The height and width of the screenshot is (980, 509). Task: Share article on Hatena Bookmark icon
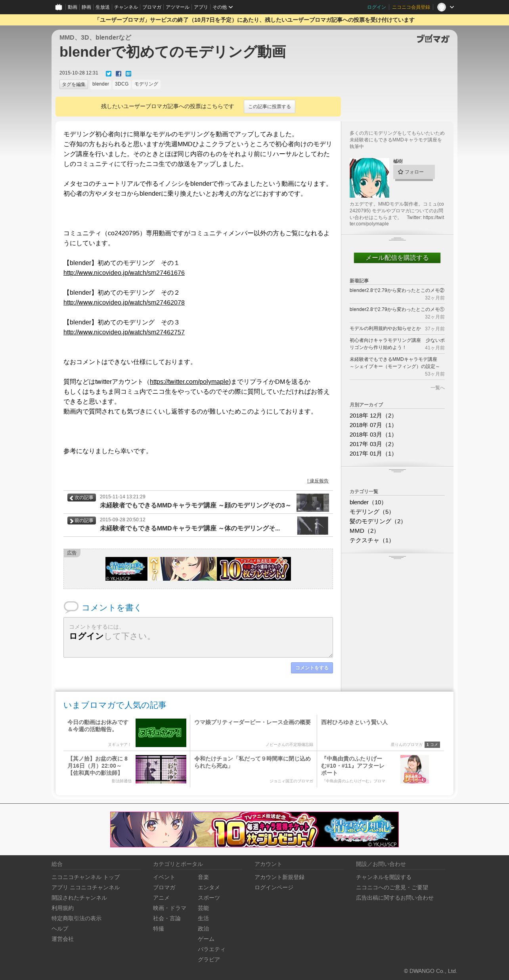[x=128, y=74]
